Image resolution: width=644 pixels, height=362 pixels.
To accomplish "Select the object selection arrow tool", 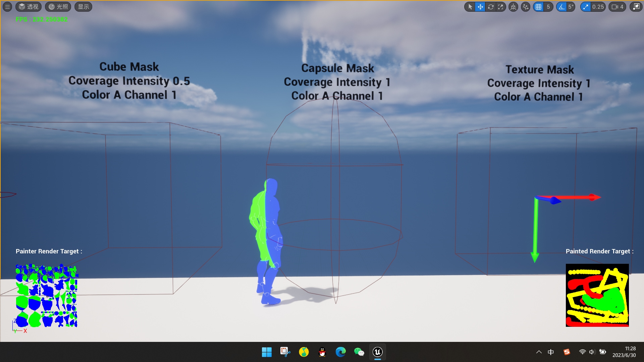I will (470, 7).
